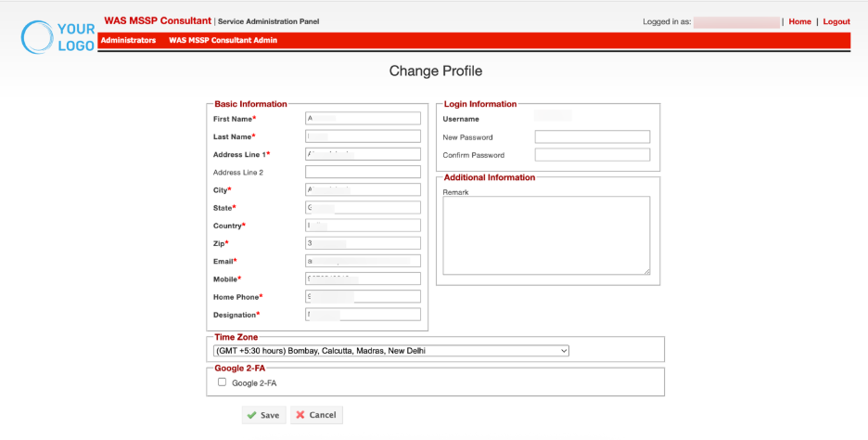Click the red X Cancel button
This screenshot has width=868, height=440.
[316, 415]
